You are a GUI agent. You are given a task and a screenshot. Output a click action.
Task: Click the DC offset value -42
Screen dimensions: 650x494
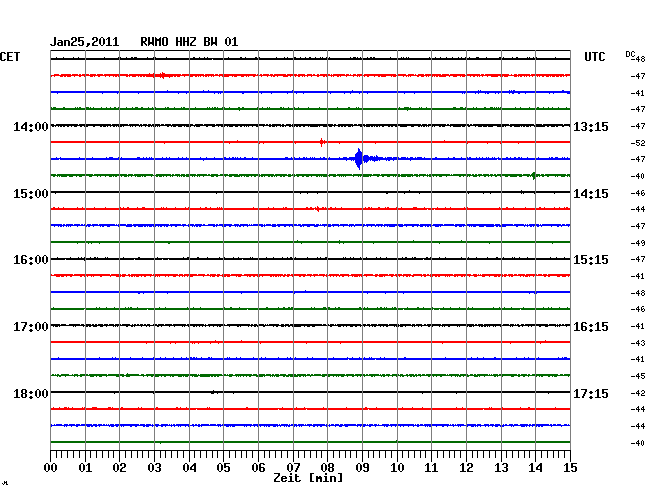tap(638, 393)
